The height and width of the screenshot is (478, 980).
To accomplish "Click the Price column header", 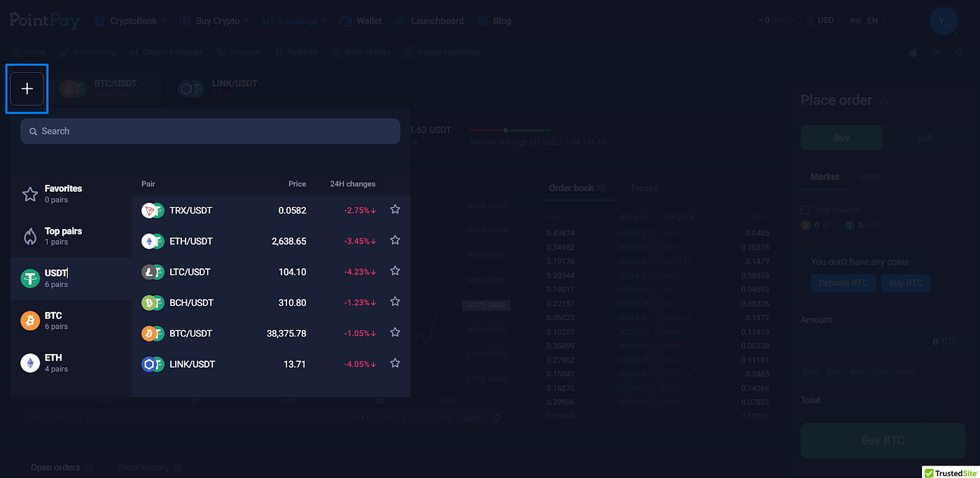I will click(297, 184).
